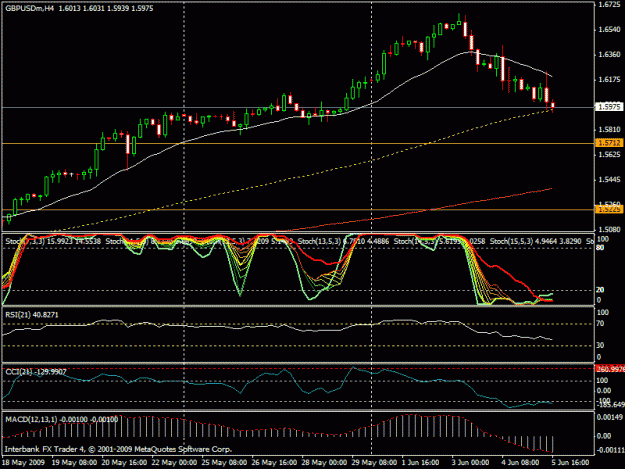Click the 20 May 16:00 time label
This screenshot has width=625, height=469.
click(124, 463)
